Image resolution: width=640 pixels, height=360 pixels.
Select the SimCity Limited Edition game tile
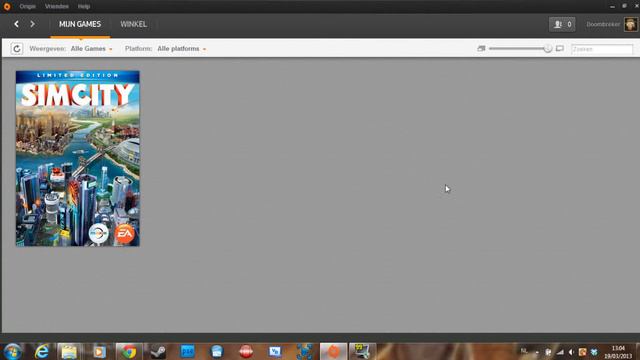[x=78, y=158]
